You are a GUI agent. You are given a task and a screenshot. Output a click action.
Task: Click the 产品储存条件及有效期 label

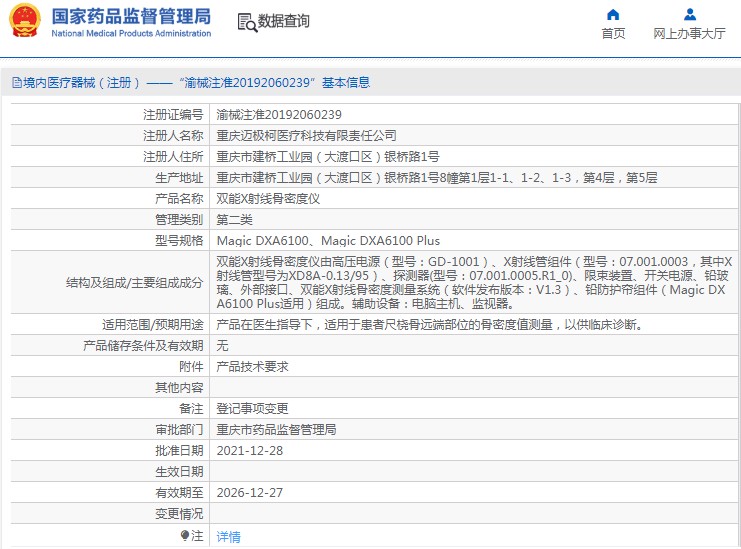click(143, 346)
